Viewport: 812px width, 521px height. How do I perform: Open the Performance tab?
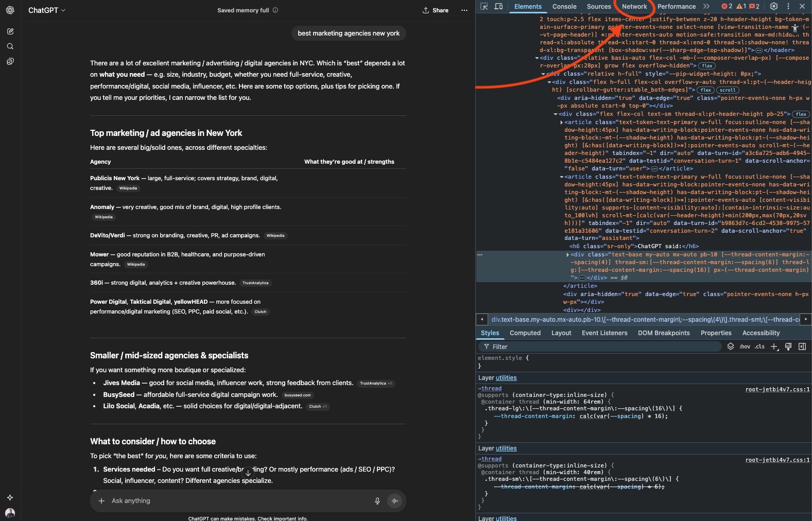677,7
